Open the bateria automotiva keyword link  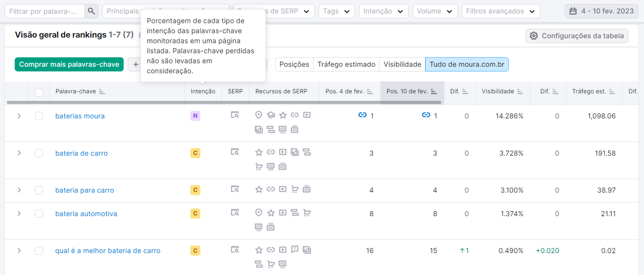pos(86,214)
